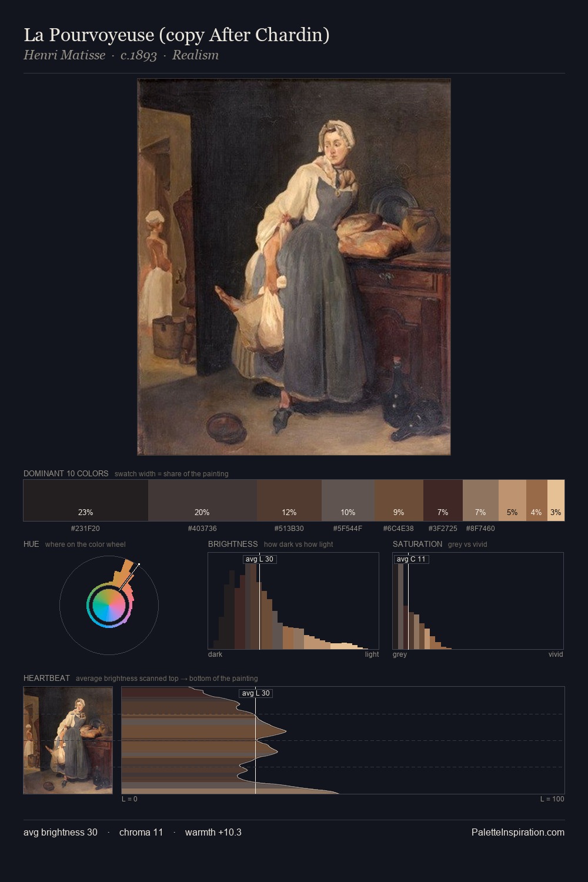Click the HEARTBEAT section heading
This screenshot has height=882, width=588.
tap(46, 678)
